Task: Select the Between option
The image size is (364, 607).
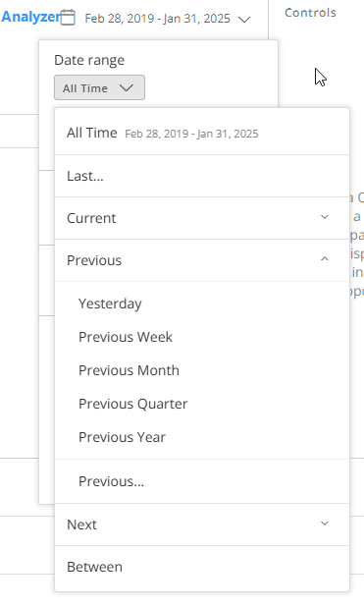Action: tap(202, 567)
